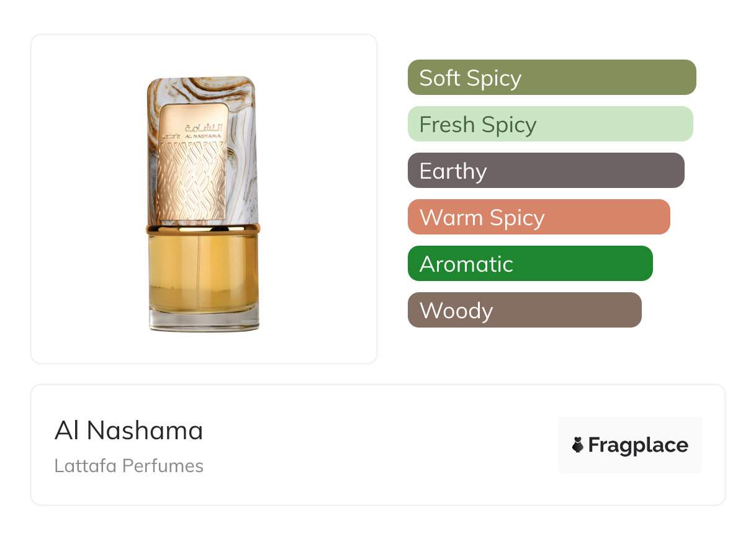Click the Woody accord bar
The image size is (756, 536).
pyautogui.click(x=524, y=310)
